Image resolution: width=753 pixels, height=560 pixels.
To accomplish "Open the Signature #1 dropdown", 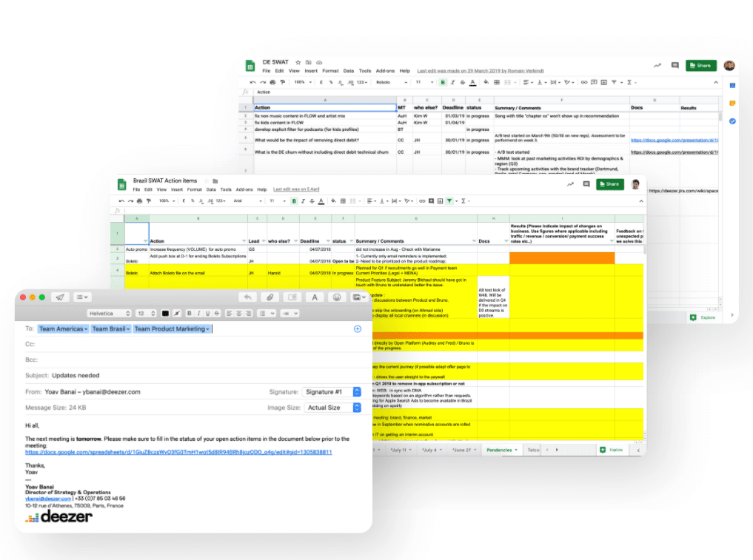I will [331, 391].
